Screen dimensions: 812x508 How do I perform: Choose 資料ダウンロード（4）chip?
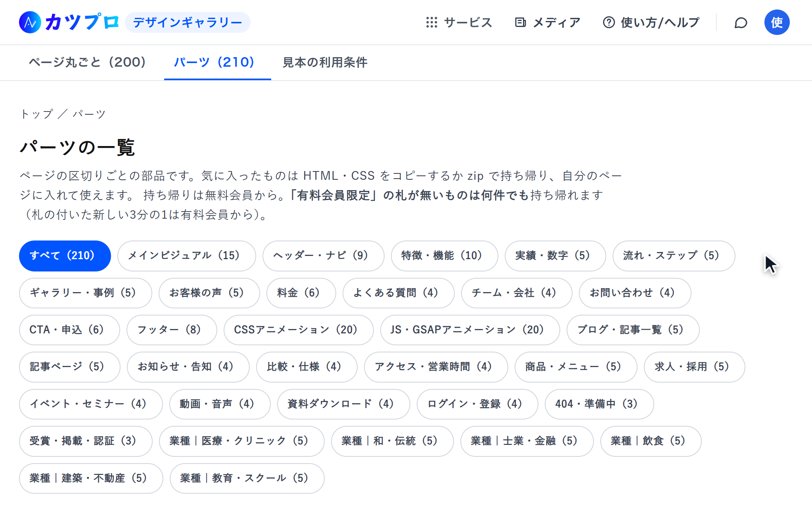(x=343, y=404)
